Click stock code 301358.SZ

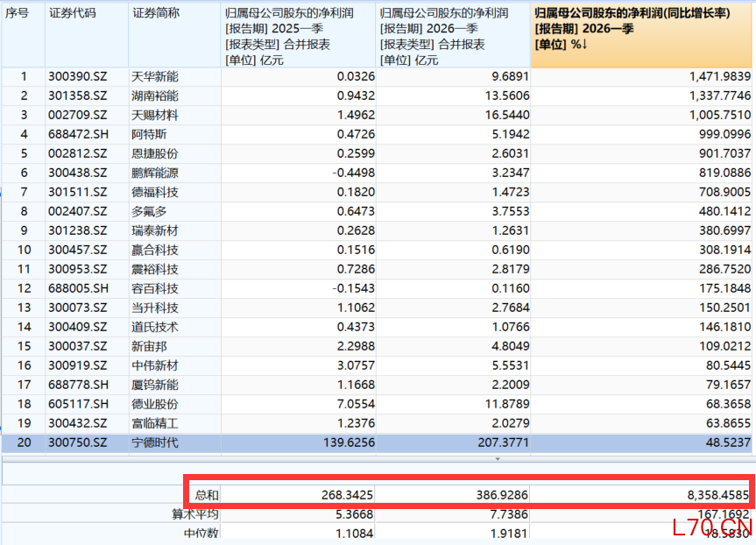click(78, 96)
